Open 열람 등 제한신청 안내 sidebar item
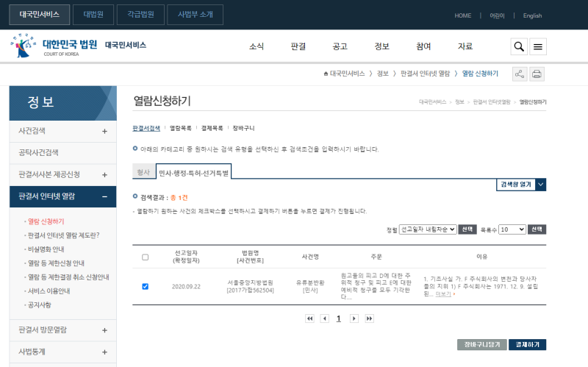Image resolution: width=588 pixels, height=367 pixels. tap(56, 263)
